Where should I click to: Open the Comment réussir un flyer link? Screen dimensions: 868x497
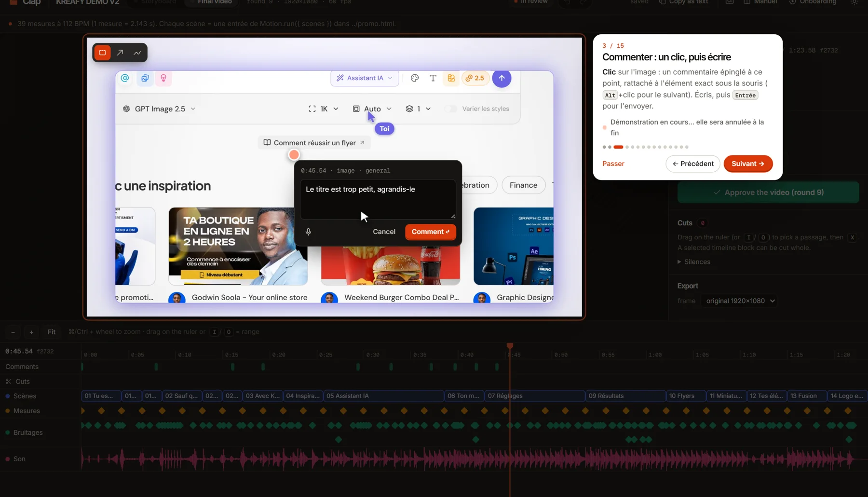[314, 143]
